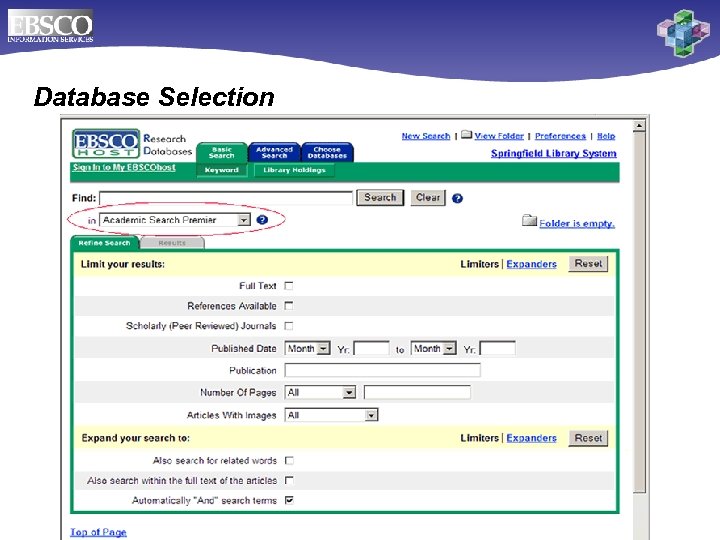The width and height of the screenshot is (720, 540).
Task: Open the help icon beside the database dropdown
Action: pos(262,220)
